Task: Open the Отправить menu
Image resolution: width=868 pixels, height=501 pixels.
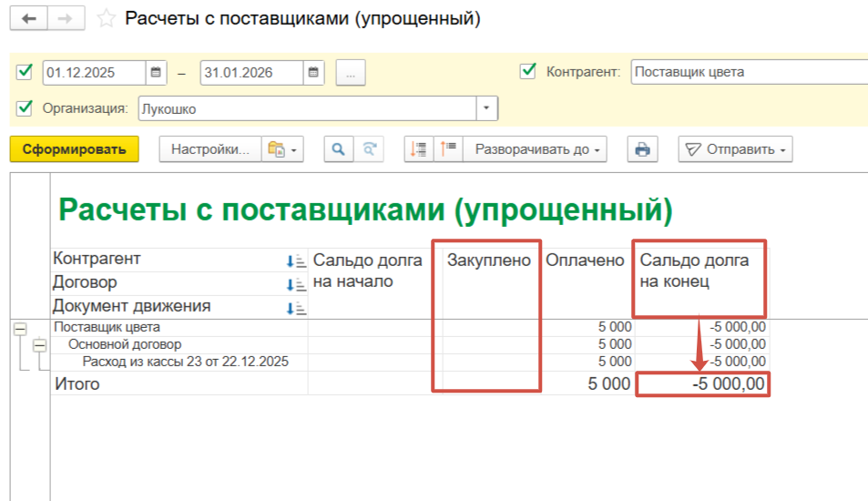Action: pyautogui.click(x=735, y=149)
